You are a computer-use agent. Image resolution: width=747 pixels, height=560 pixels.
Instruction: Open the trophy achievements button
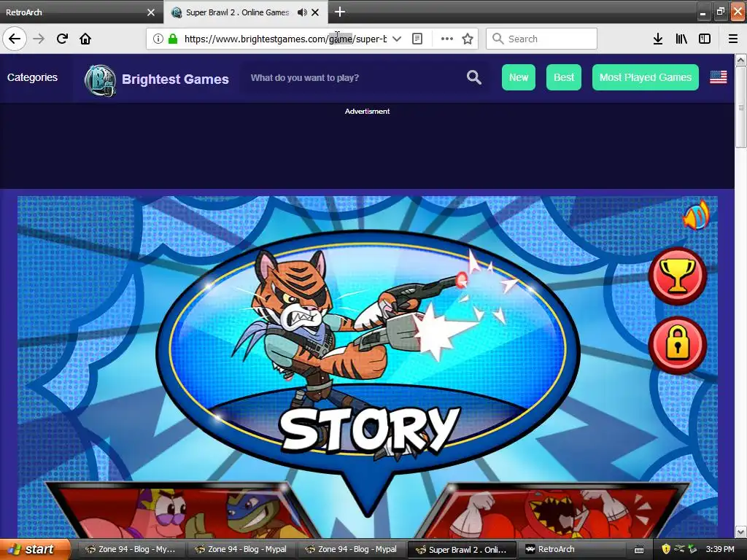[x=678, y=276]
